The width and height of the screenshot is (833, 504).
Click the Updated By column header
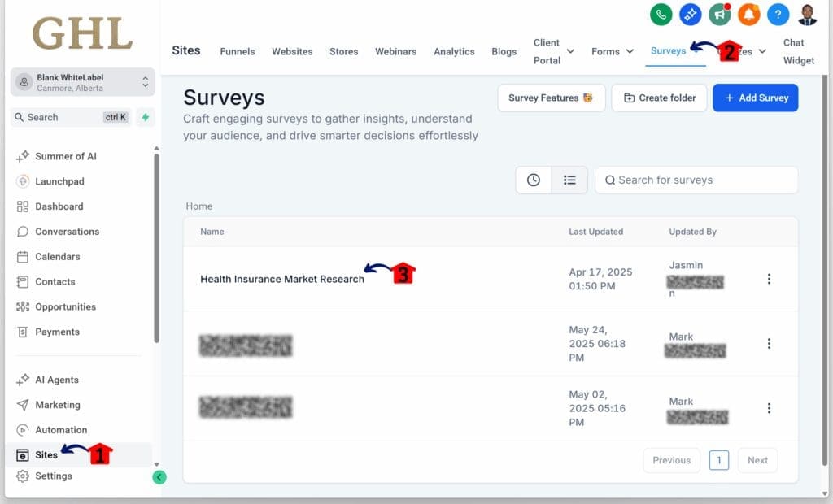(693, 232)
